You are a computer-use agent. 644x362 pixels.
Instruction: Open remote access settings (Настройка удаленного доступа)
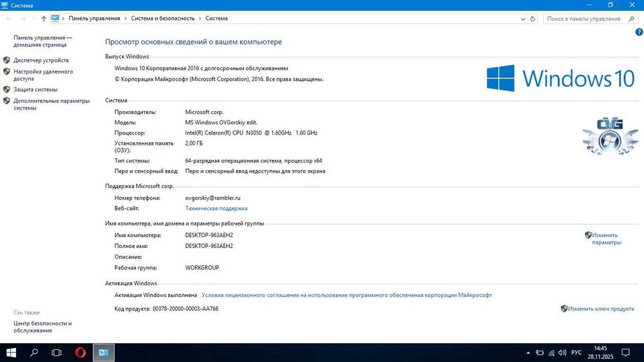pos(43,75)
